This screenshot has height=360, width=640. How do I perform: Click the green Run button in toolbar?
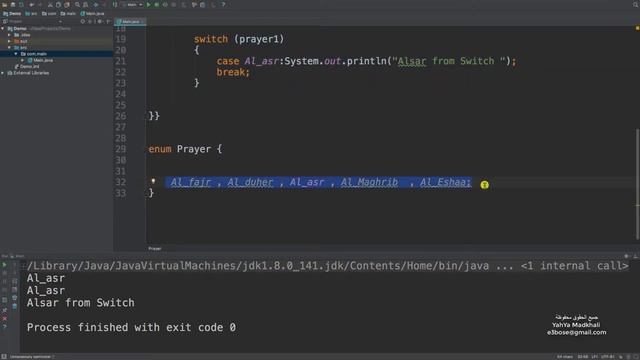[149, 5]
